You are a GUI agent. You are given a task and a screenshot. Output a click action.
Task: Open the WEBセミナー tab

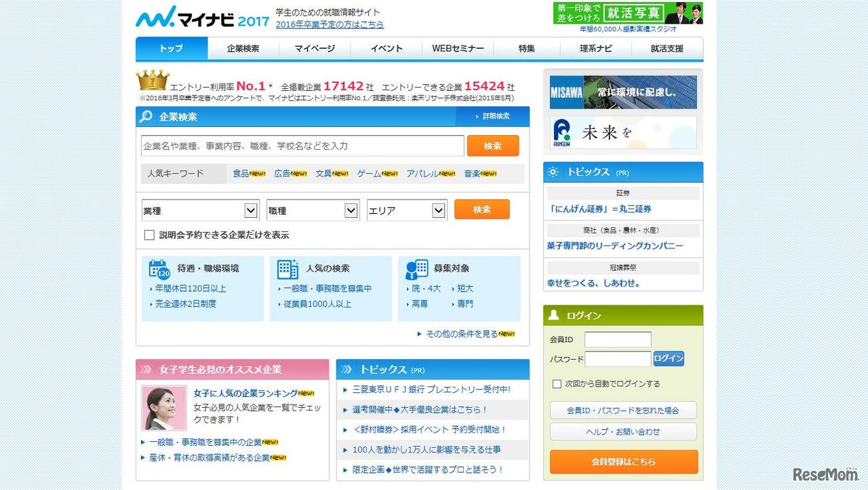click(456, 48)
